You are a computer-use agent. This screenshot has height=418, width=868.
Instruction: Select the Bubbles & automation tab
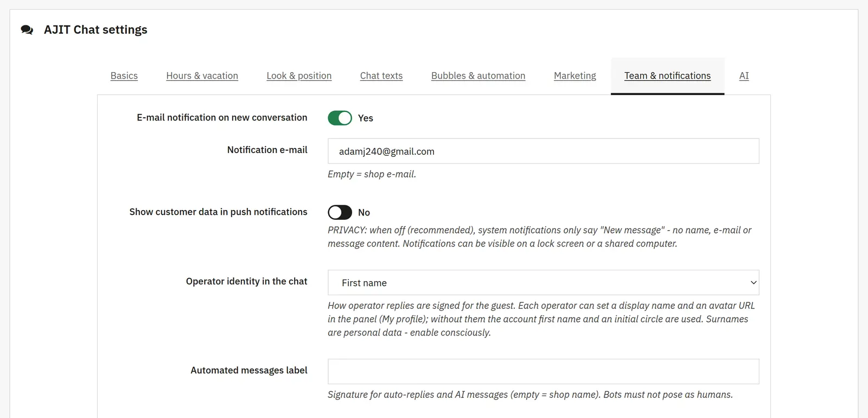click(478, 76)
